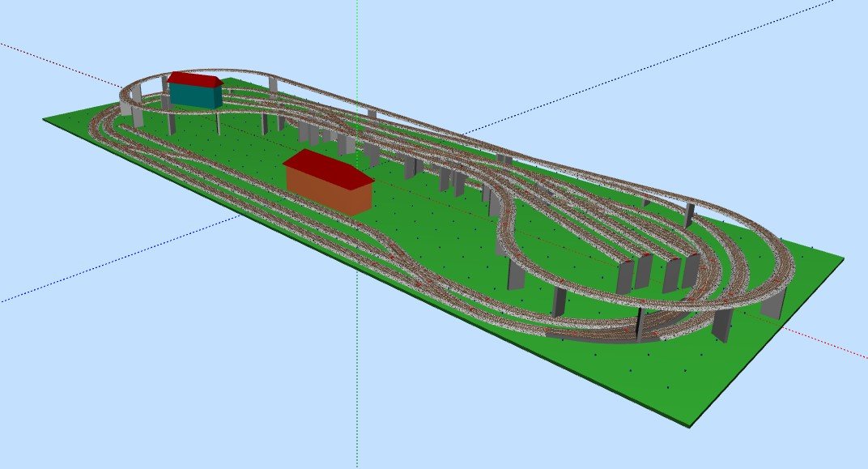The width and height of the screenshot is (868, 469).
Task: Select the rightmost corner of the green baseboard
Action: click(842, 261)
